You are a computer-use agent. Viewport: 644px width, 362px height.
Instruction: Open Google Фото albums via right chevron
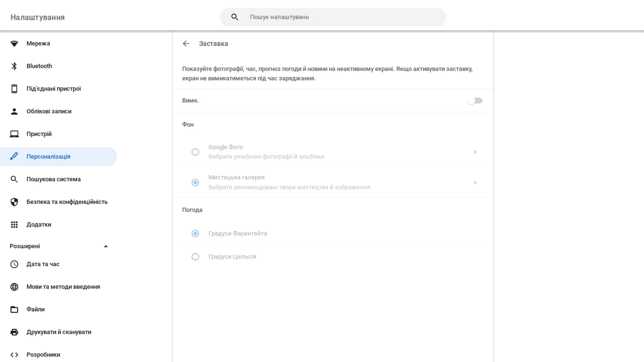coord(475,152)
